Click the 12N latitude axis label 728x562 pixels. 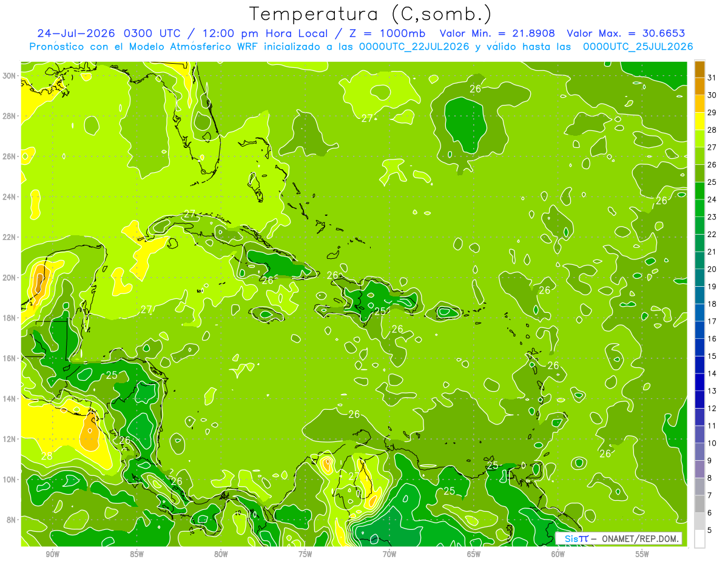(x=10, y=439)
